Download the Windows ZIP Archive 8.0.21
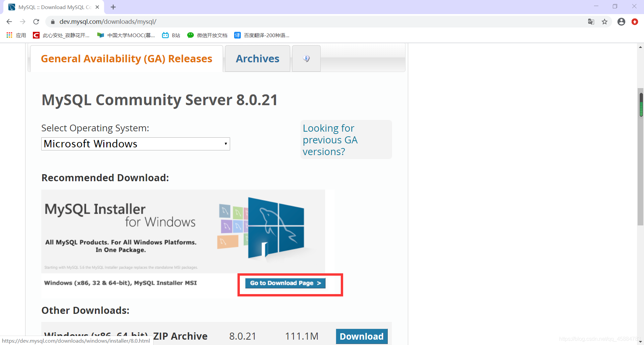Image resolution: width=644 pixels, height=345 pixels. click(362, 336)
